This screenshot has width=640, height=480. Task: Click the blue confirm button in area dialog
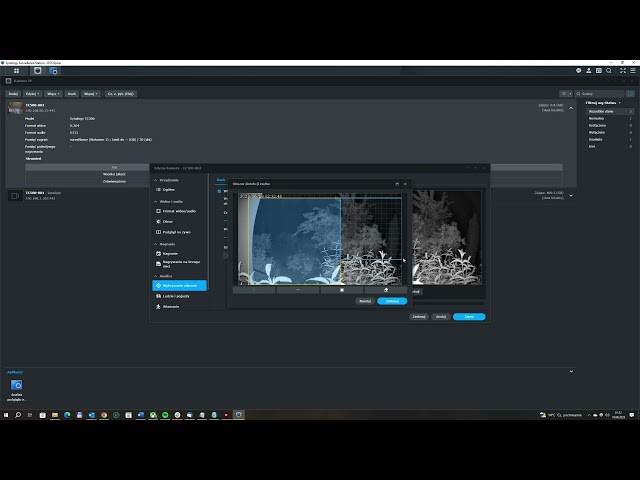pos(392,301)
